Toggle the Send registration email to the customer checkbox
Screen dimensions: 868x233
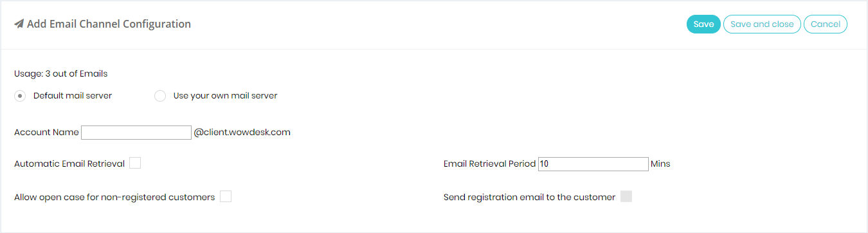(626, 197)
